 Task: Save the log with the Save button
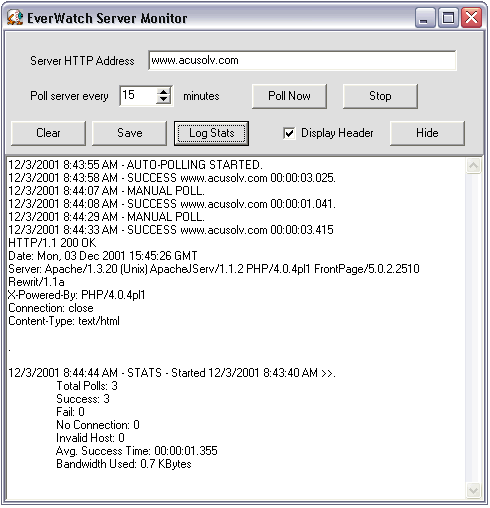pyautogui.click(x=130, y=133)
